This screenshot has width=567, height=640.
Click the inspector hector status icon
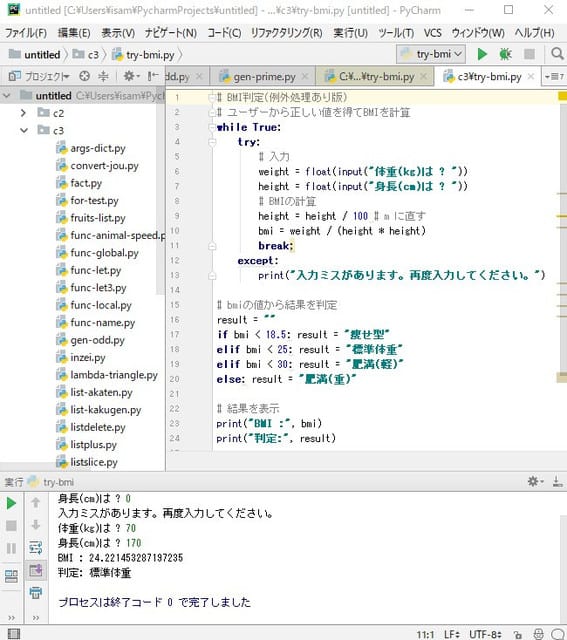point(539,634)
